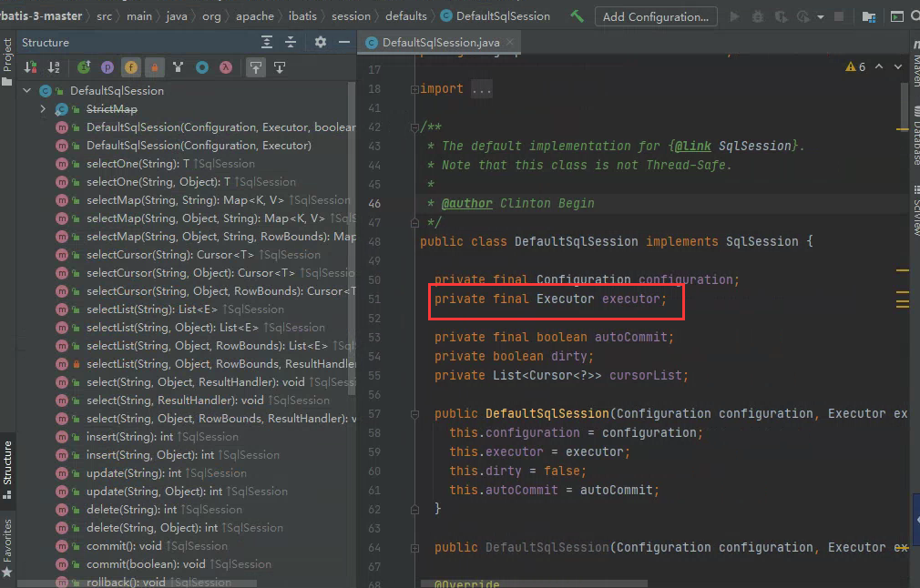Fold end of Javadoc on line 47
Viewport: 920px width, 588px height.
414,223
